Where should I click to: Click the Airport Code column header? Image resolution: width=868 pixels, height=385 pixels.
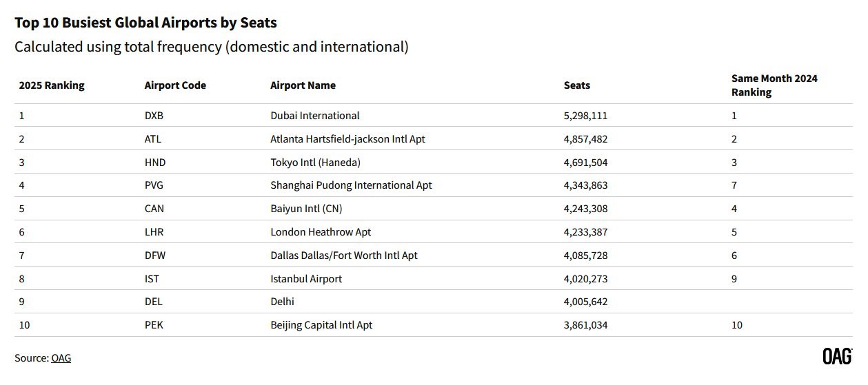click(175, 85)
